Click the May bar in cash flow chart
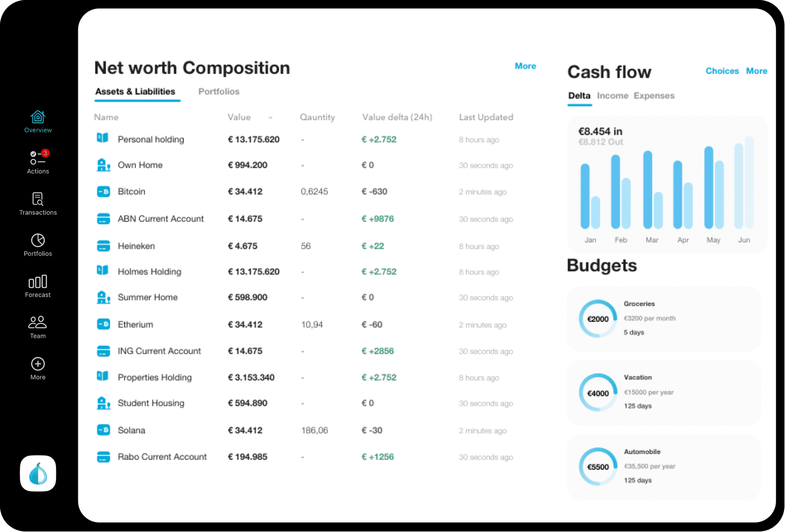 (709, 188)
